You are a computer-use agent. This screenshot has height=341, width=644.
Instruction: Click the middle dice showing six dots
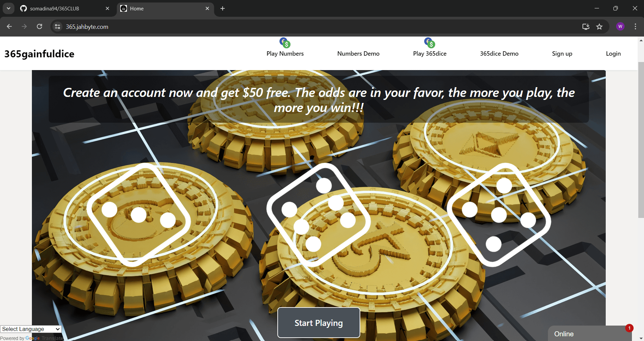pyautogui.click(x=319, y=215)
